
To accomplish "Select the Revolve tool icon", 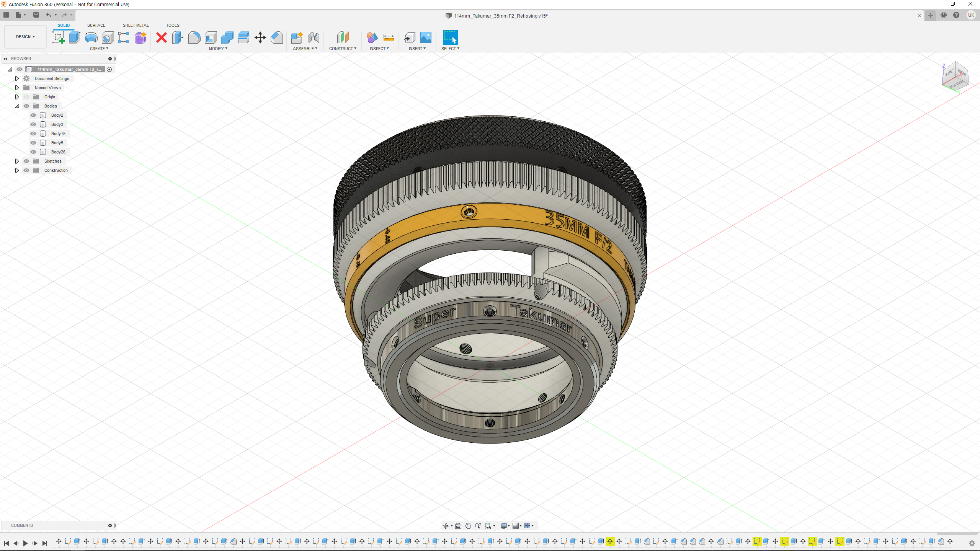I will [x=91, y=37].
